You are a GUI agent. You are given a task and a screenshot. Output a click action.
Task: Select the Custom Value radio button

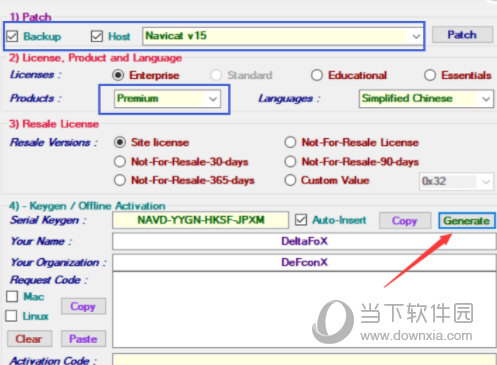(290, 180)
